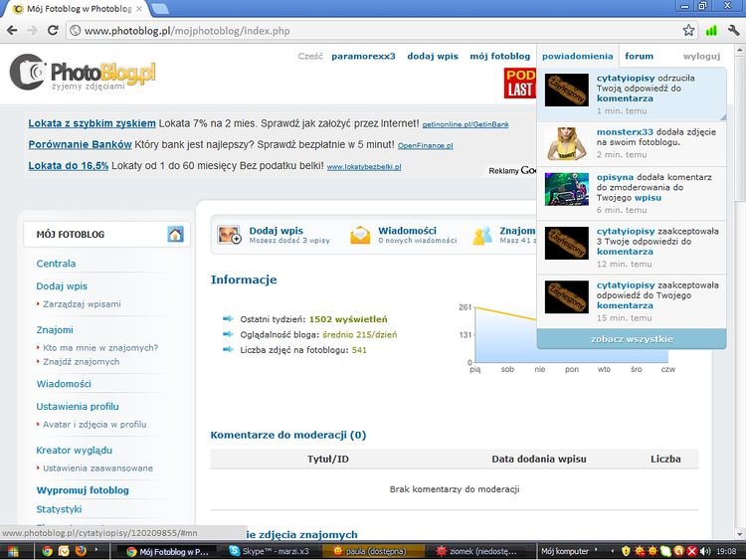The height and width of the screenshot is (560, 746).
Task: Open Mój komputer taskbar toolbar
Action: pos(565,551)
